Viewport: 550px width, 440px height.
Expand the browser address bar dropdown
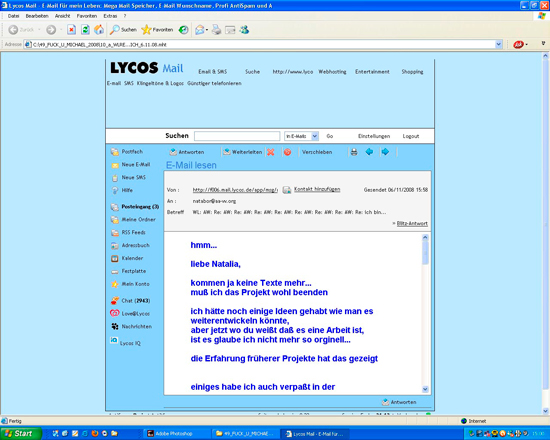(x=498, y=45)
